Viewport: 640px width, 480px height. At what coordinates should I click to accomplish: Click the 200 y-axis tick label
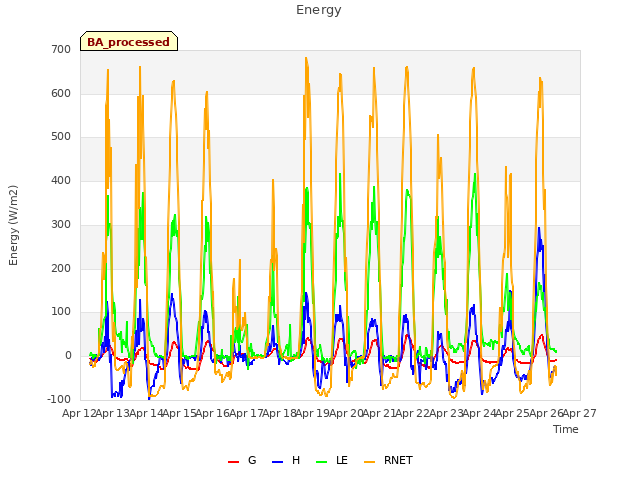[x=61, y=268]
